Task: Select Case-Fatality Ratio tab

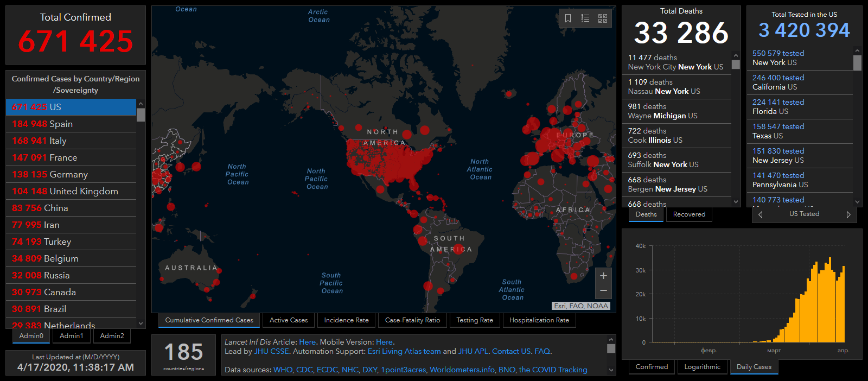Action: pyautogui.click(x=412, y=320)
